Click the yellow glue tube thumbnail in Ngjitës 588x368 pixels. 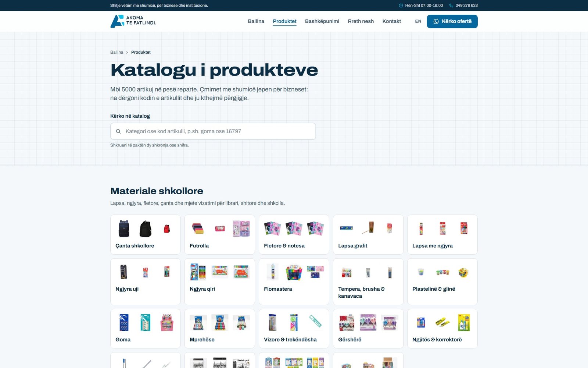[x=442, y=323]
